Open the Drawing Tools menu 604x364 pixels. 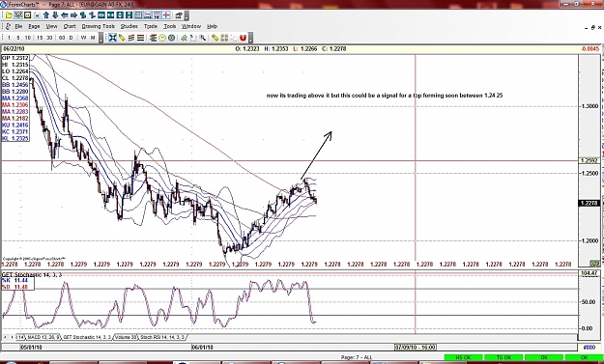point(99,26)
